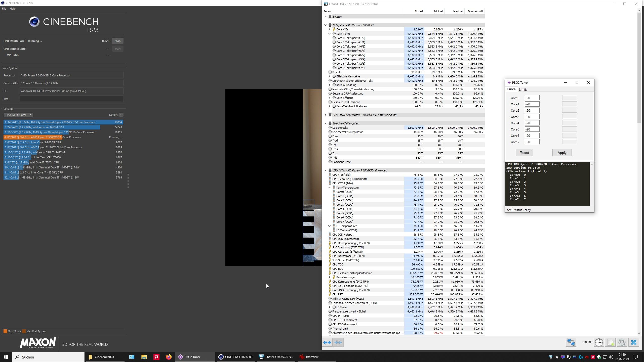644x362 pixels.
Task: Click the Core0 curve value field
Action: coord(532,98)
